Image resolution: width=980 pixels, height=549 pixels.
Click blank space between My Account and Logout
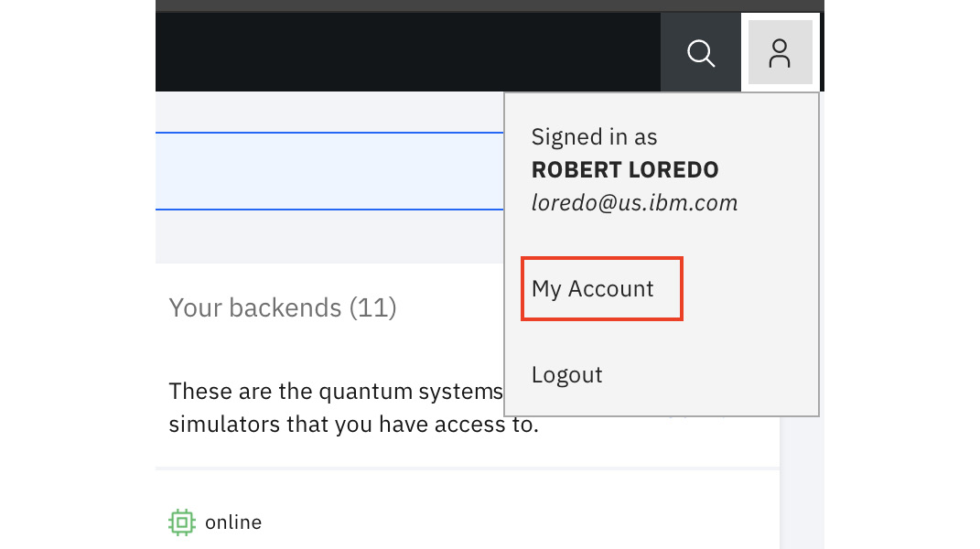[x=659, y=334]
